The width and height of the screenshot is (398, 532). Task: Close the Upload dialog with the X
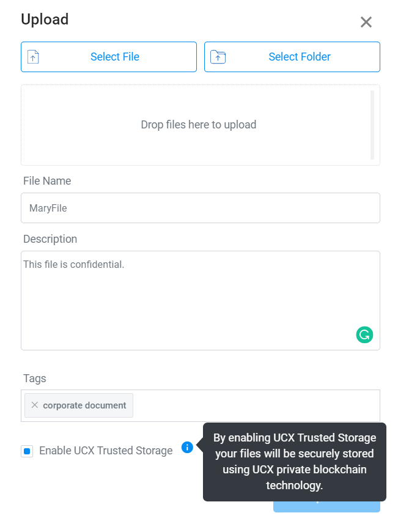click(x=366, y=23)
